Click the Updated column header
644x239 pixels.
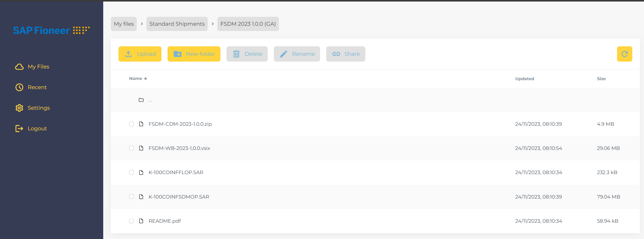click(525, 79)
